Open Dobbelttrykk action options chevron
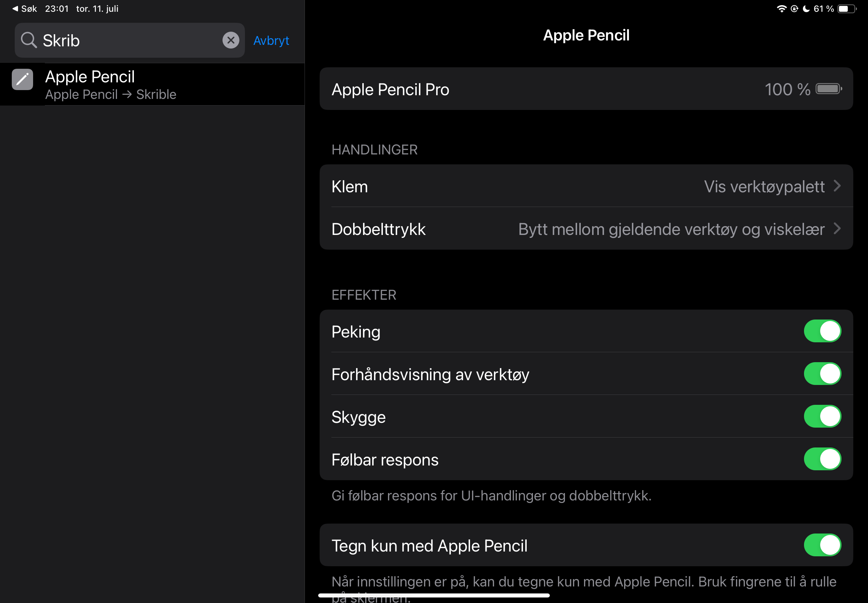The width and height of the screenshot is (868, 603). [x=837, y=229]
